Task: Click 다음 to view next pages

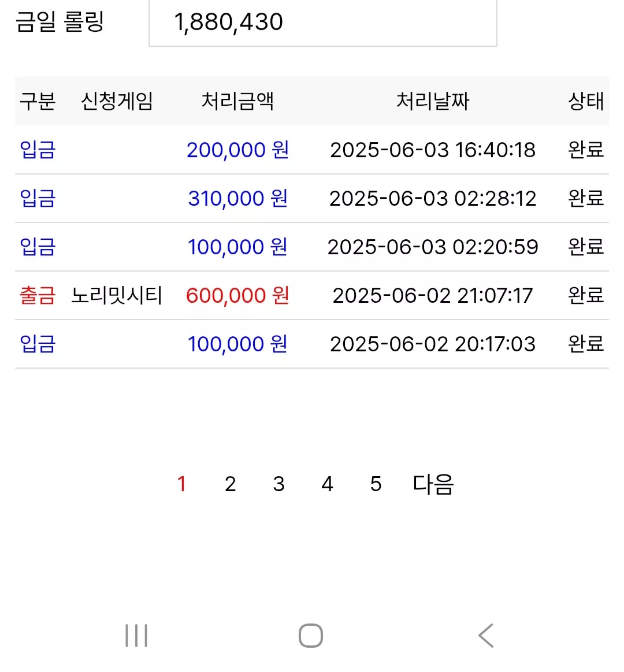Action: 433,484
